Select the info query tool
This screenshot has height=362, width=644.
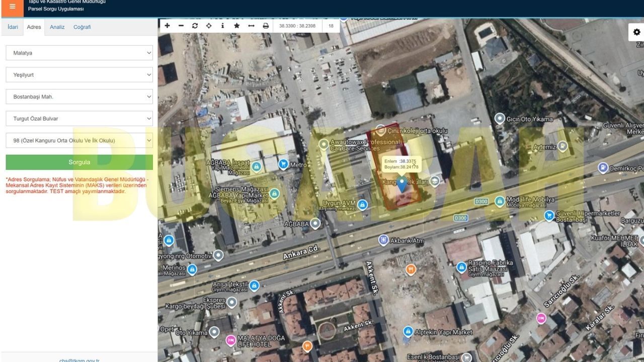pos(222,26)
